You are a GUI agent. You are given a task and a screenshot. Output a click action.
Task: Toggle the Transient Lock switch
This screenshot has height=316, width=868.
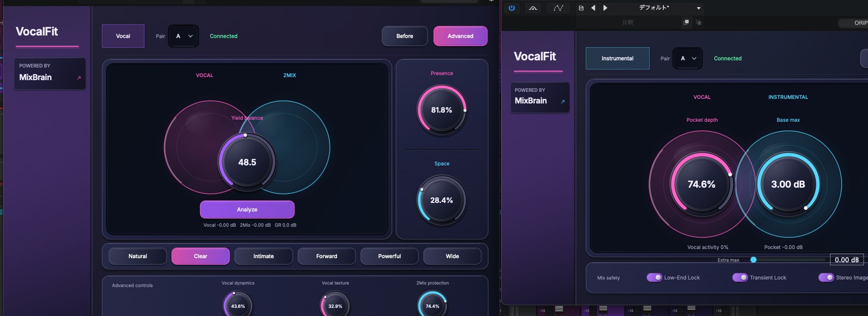pos(740,277)
